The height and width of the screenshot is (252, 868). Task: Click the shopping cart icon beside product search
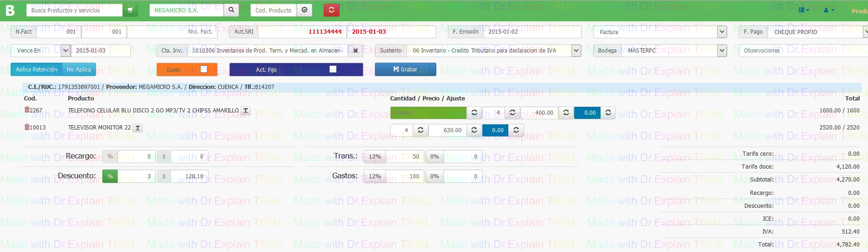(x=130, y=10)
